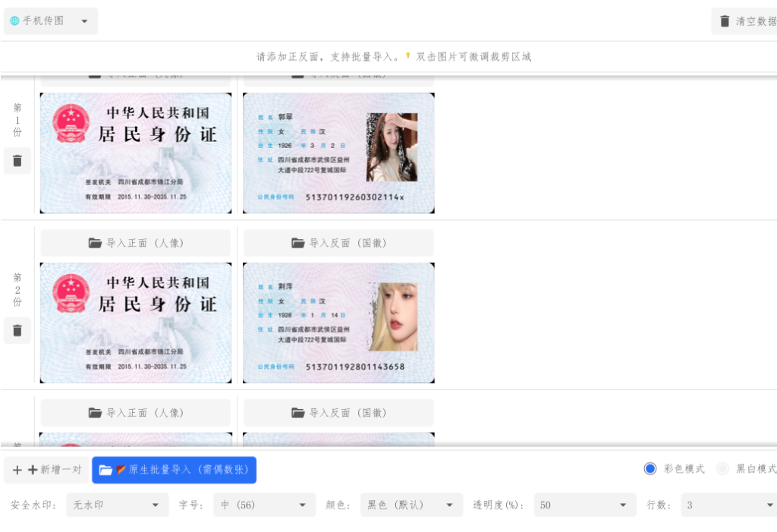Click the 安全水印 label
Viewport: 777px width, 532px height.
tap(33, 505)
